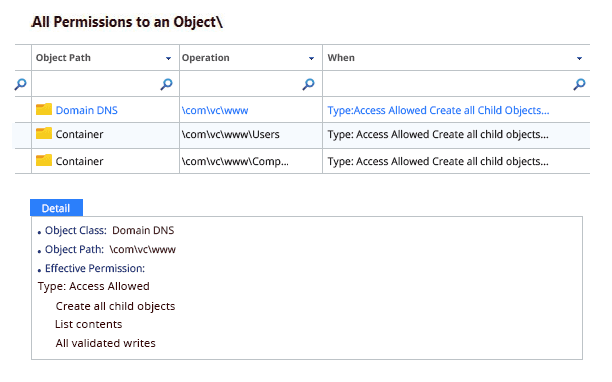
Task: Click search icon in When filter
Action: tap(580, 84)
